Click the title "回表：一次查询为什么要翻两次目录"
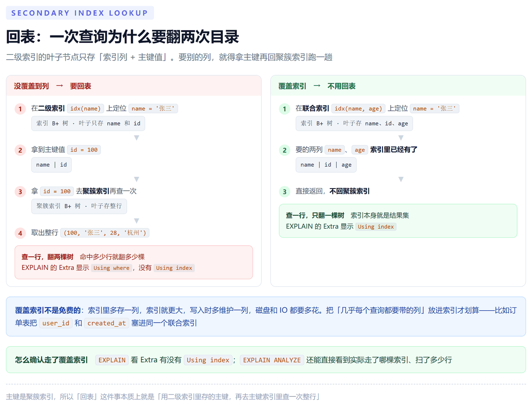 click(x=123, y=37)
